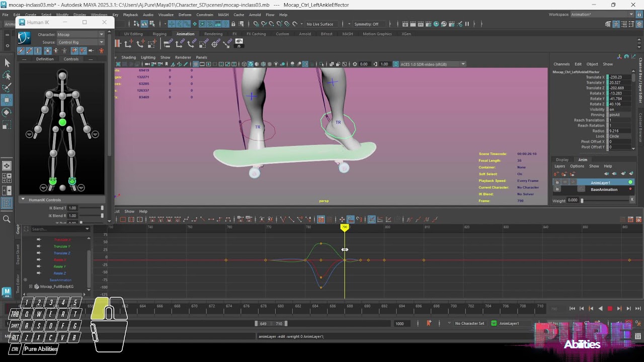The height and width of the screenshot is (362, 644).
Task: Select the Rotate Y curve in the Graph Editor list
Action: pyautogui.click(x=59, y=266)
